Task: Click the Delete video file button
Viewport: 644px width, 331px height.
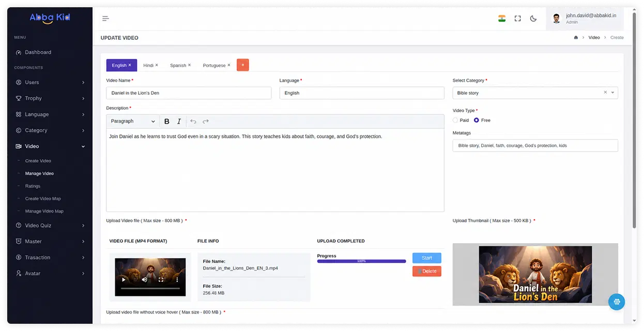Action: pos(427,272)
